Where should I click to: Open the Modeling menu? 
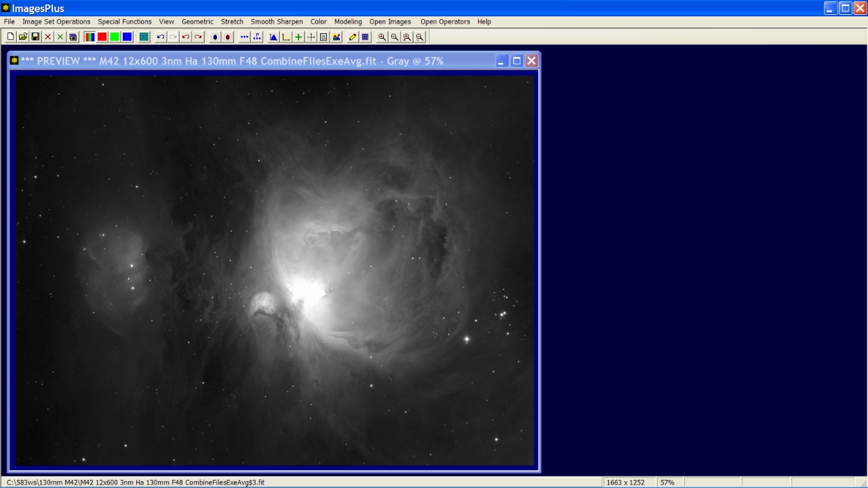click(348, 22)
